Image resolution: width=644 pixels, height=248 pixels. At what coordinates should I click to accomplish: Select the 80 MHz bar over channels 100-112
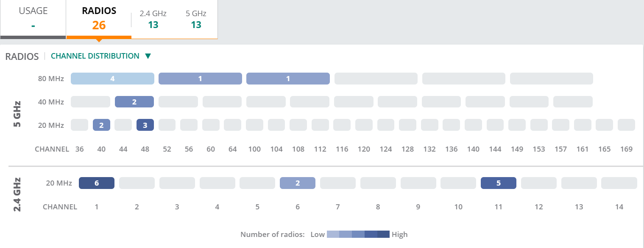[288, 79]
